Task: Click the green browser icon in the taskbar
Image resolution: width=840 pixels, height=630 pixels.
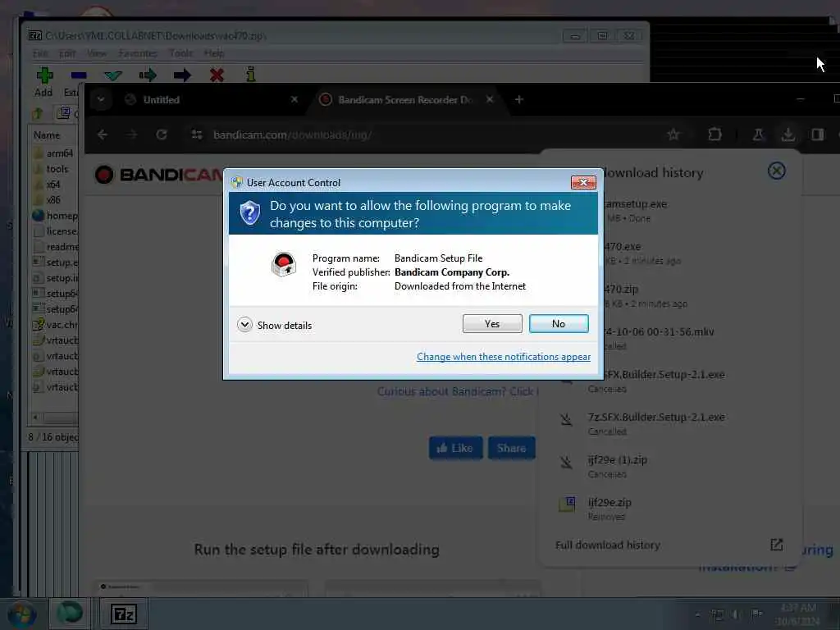Action: (70, 614)
